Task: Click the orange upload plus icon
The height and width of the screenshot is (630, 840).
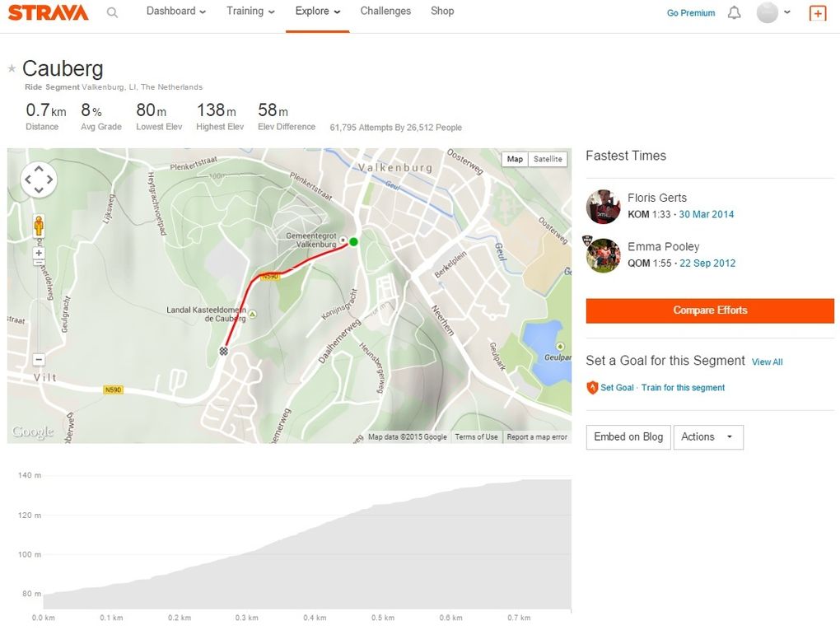Action: [x=817, y=13]
